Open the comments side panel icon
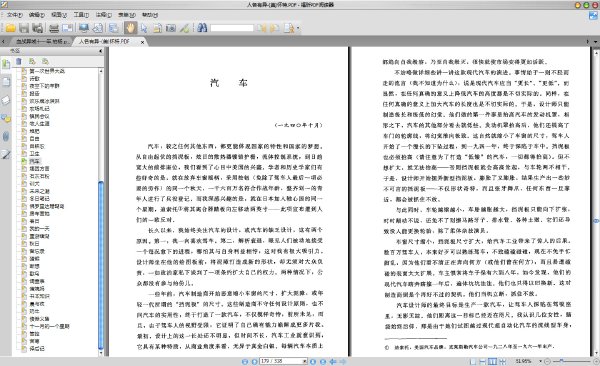 6,119
